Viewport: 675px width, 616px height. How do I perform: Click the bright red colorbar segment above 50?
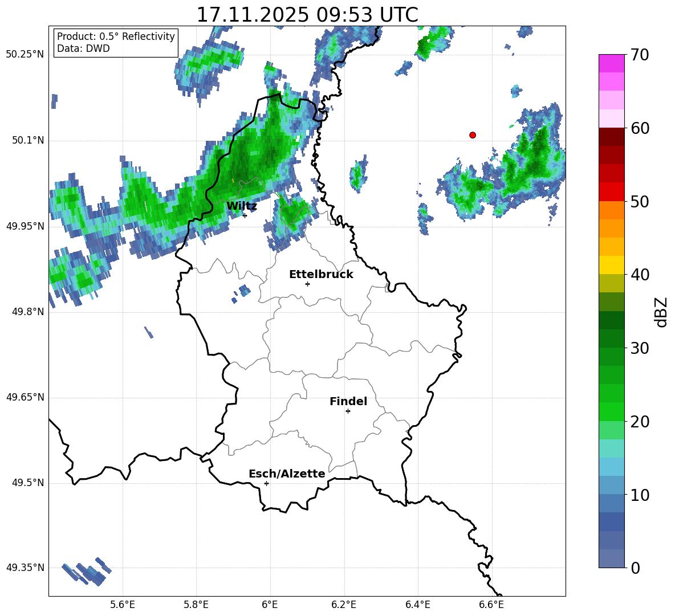(611, 191)
